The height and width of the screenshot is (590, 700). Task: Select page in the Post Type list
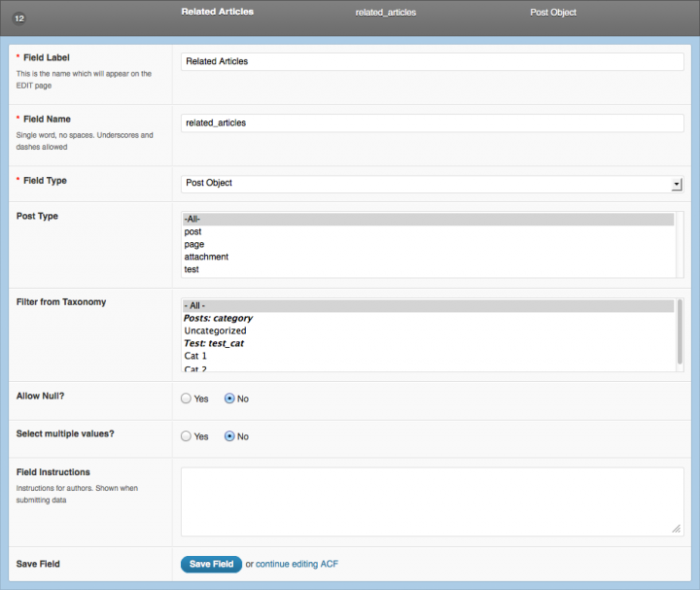(428, 244)
